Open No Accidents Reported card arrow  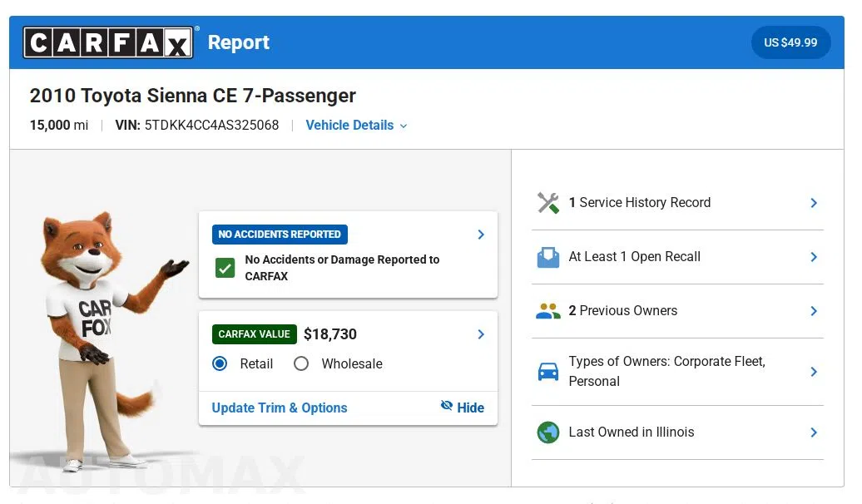[481, 235]
